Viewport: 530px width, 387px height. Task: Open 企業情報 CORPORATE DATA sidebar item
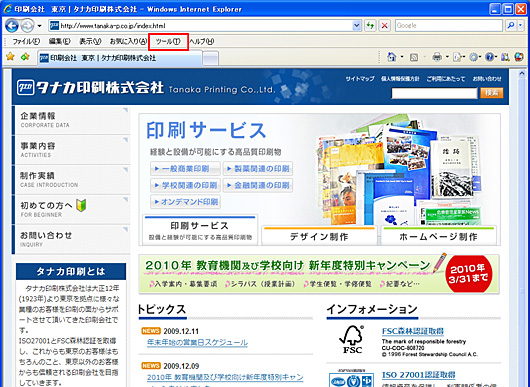[71, 120]
